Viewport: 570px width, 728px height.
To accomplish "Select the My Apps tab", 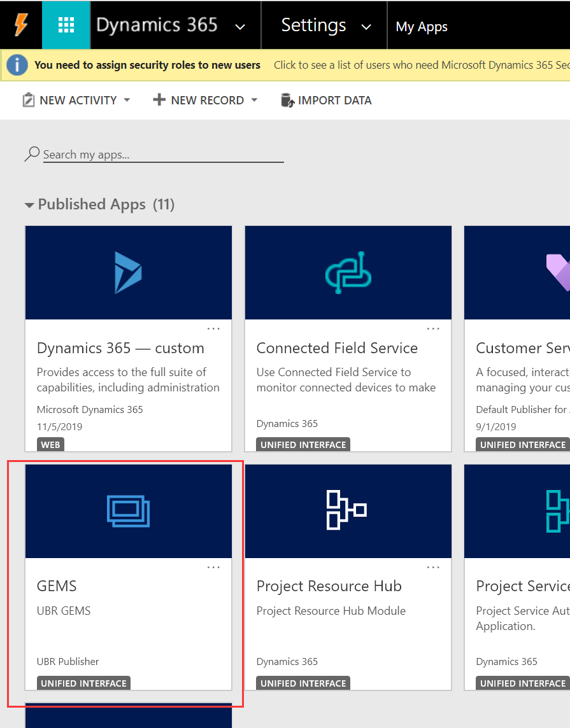I will 422,26.
